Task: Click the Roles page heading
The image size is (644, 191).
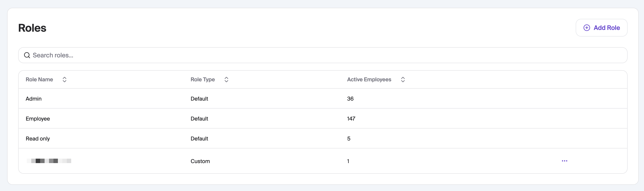Action: click(x=32, y=28)
